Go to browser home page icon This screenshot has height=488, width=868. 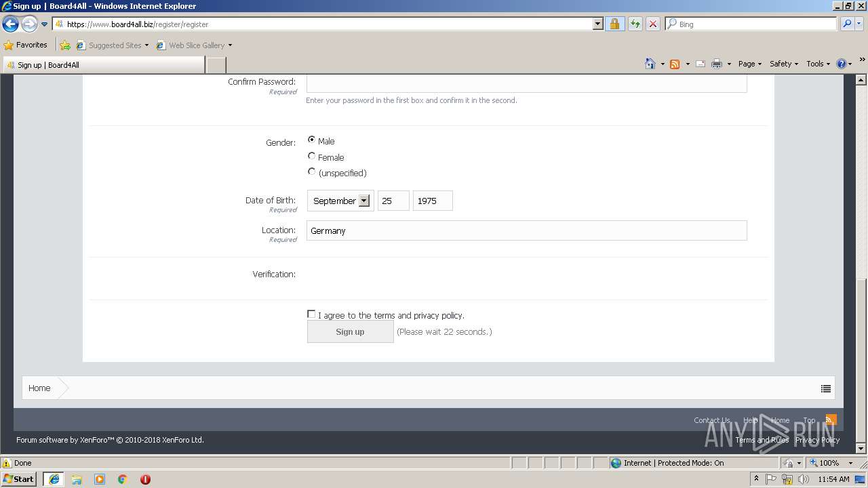[650, 64]
